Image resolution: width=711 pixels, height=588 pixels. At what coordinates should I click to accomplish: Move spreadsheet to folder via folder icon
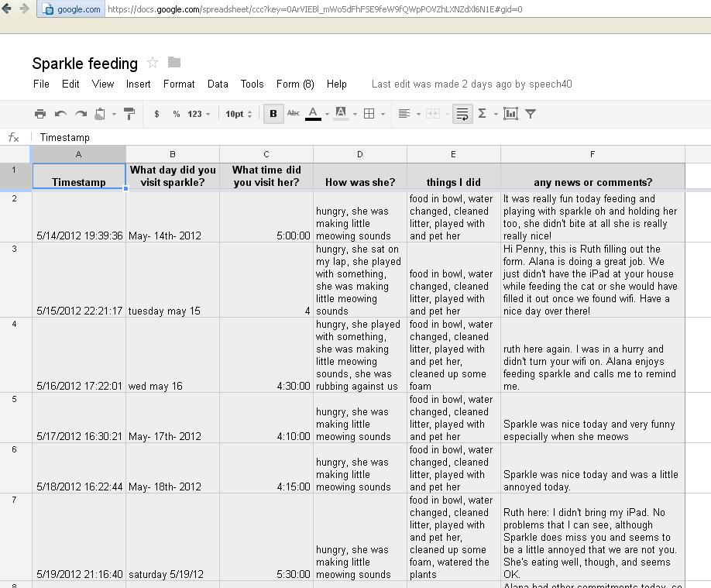(x=173, y=64)
